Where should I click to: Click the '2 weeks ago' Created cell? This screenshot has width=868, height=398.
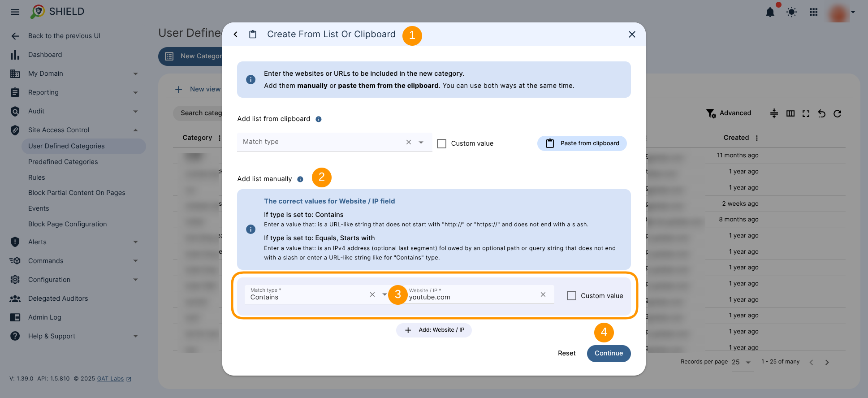pos(740,204)
